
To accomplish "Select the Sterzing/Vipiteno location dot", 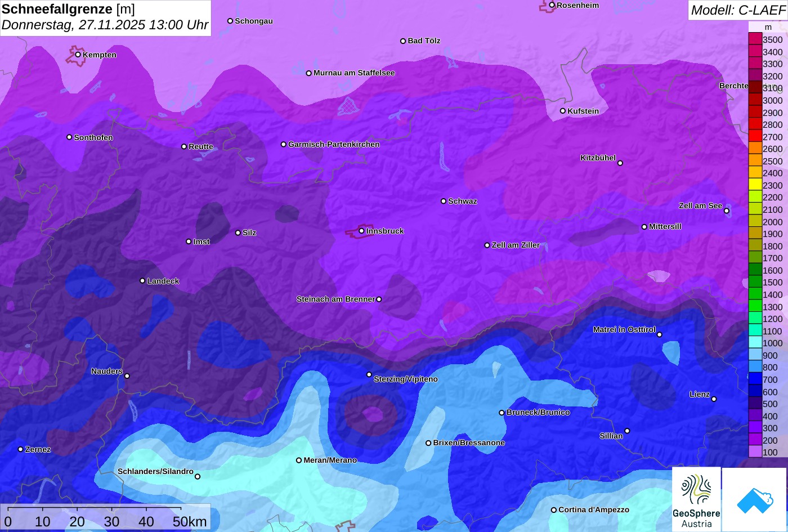I will (369, 374).
